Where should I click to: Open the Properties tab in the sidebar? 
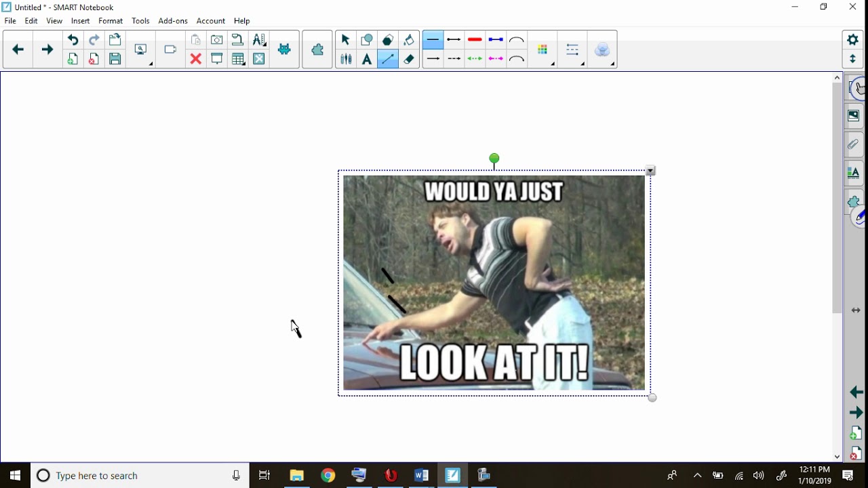tap(854, 173)
